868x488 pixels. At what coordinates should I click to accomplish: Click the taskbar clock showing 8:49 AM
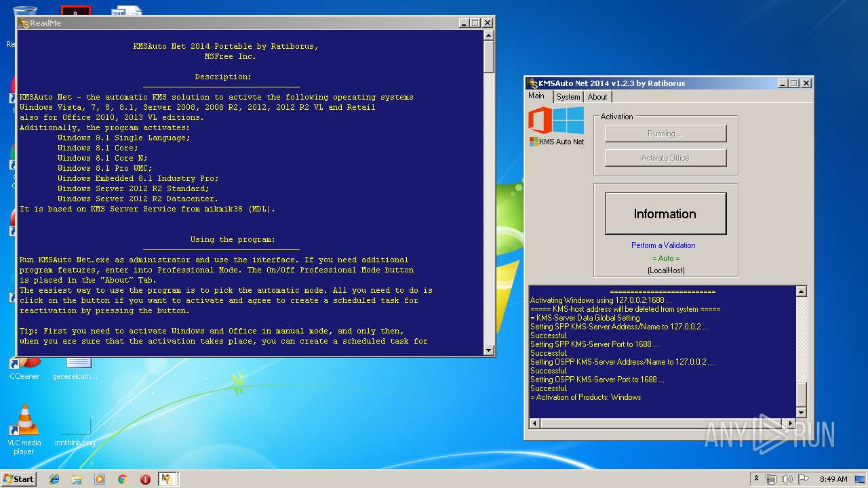tap(833, 479)
